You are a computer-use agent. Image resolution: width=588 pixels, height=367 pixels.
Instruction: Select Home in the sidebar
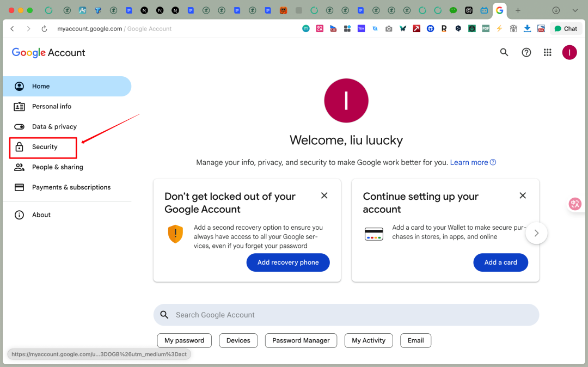pyautogui.click(x=67, y=86)
